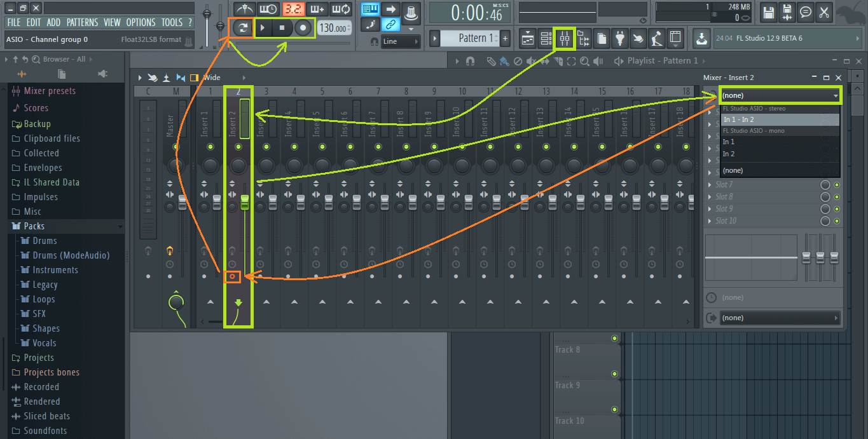Click the Insert 2 volume fader
868x439 pixels.
click(245, 202)
